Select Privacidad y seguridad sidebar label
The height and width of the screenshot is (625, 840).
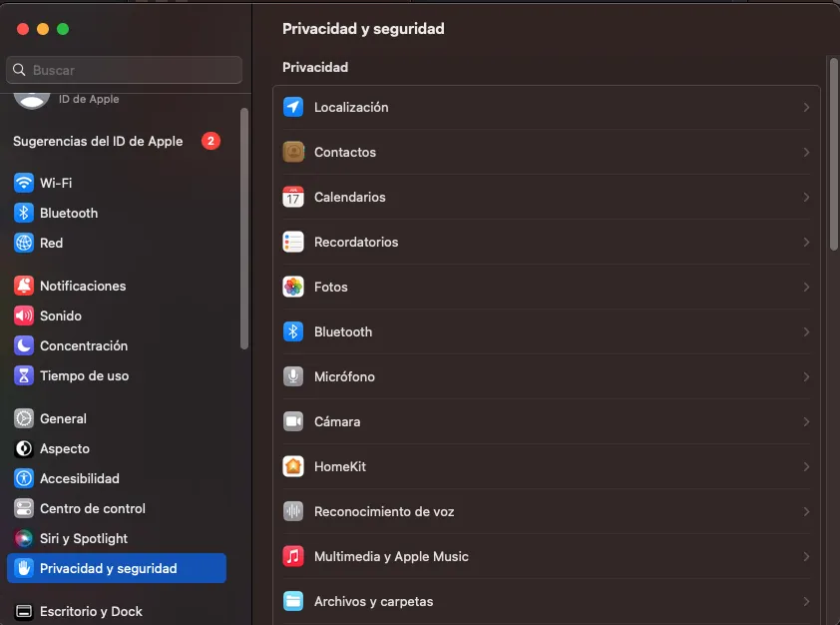click(x=108, y=569)
